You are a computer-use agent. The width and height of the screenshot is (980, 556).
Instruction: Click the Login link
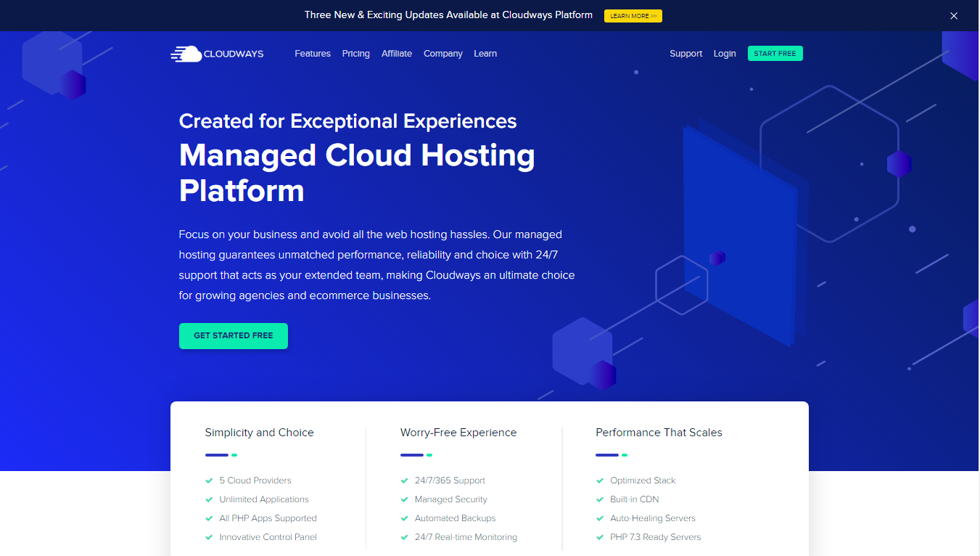pyautogui.click(x=725, y=54)
